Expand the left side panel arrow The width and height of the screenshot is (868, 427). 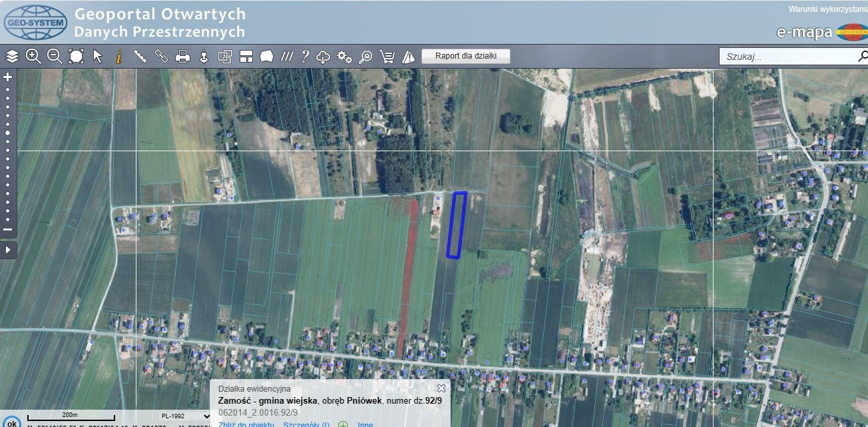pos(8,250)
